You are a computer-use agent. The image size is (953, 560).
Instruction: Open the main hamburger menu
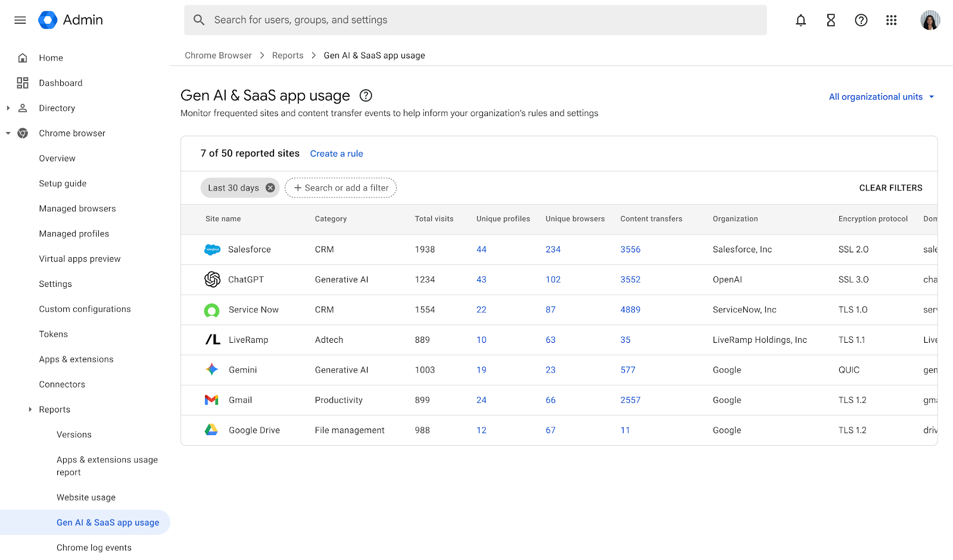(x=20, y=20)
